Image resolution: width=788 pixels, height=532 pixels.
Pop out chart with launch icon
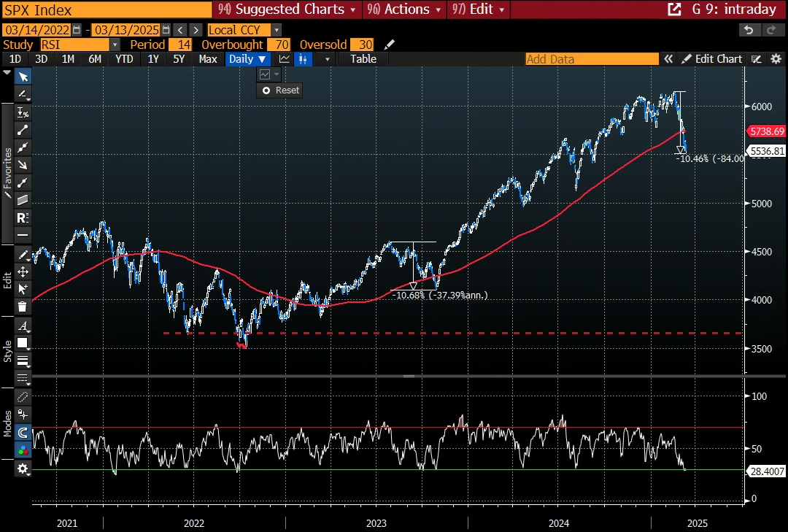pyautogui.click(x=674, y=9)
